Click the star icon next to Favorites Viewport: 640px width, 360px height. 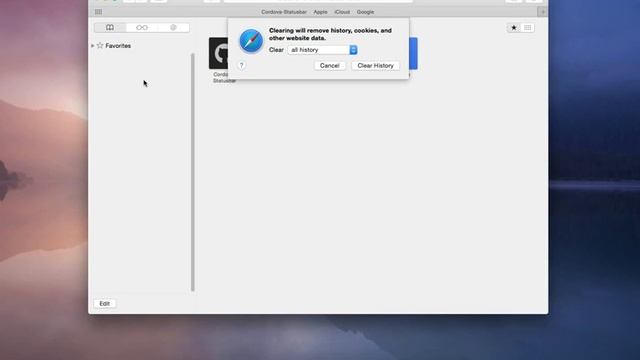[x=100, y=45]
